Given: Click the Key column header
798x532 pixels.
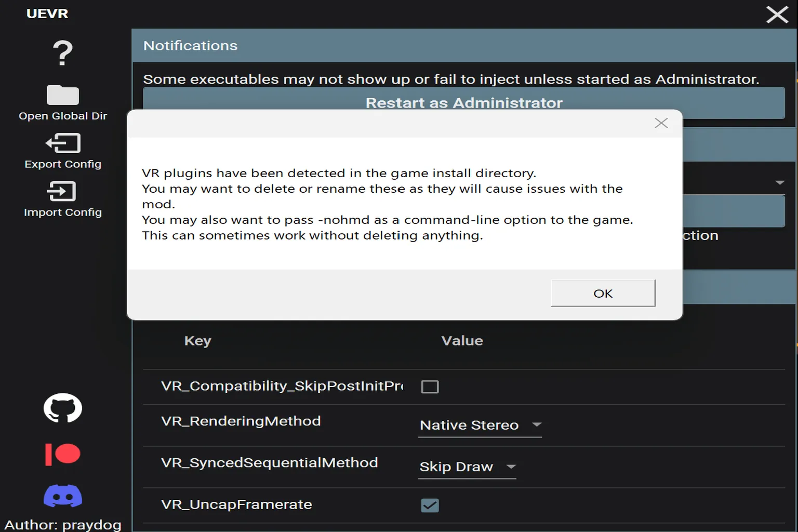Looking at the screenshot, I should pyautogui.click(x=198, y=341).
